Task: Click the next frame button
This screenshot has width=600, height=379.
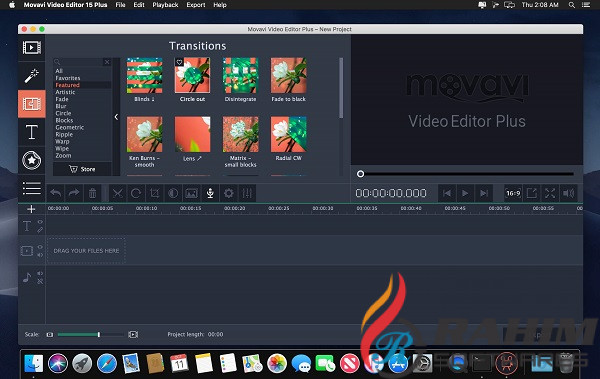Action: point(484,193)
